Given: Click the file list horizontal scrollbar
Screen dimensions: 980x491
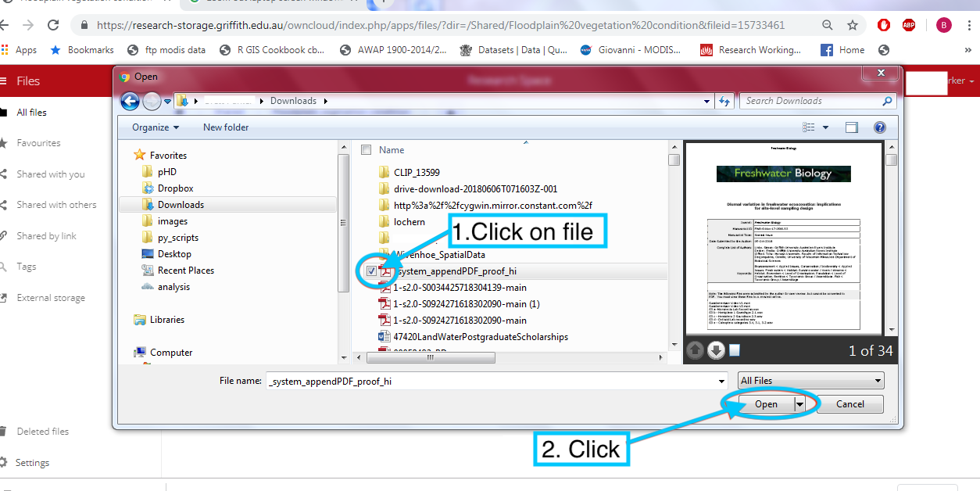Looking at the screenshot, I should coord(508,357).
